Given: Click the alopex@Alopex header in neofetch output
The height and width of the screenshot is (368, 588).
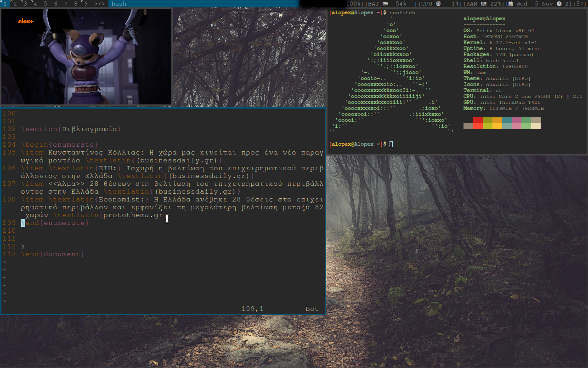Looking at the screenshot, I should coord(484,19).
